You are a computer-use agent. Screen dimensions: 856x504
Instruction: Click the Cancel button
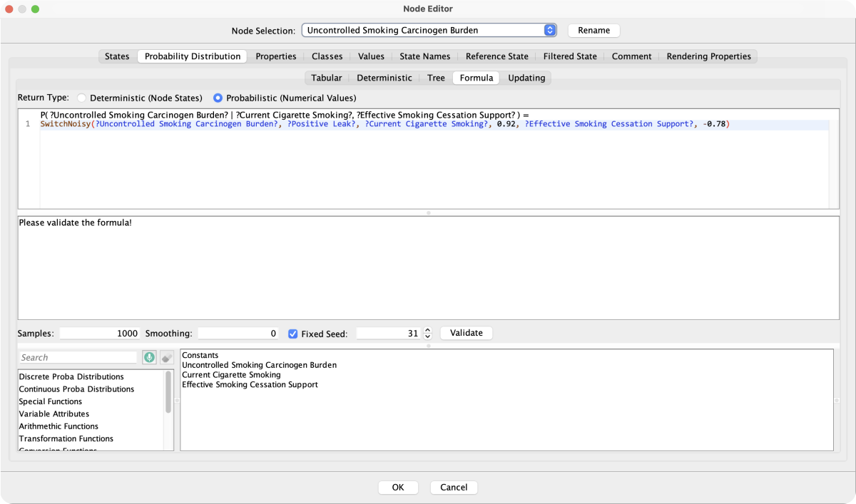(454, 488)
